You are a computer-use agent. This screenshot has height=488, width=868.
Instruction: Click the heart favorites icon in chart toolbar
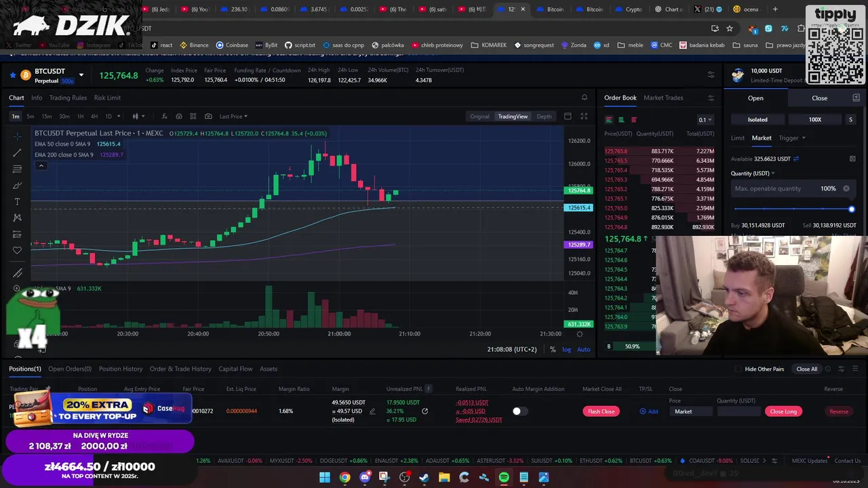tap(17, 251)
